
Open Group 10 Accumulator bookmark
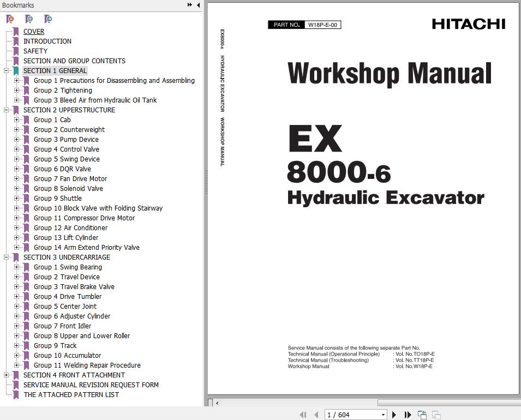68,356
